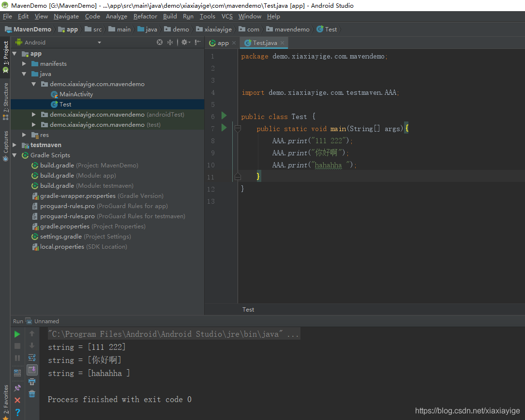The image size is (525, 420).
Task: Open the File menu
Action: [7, 16]
